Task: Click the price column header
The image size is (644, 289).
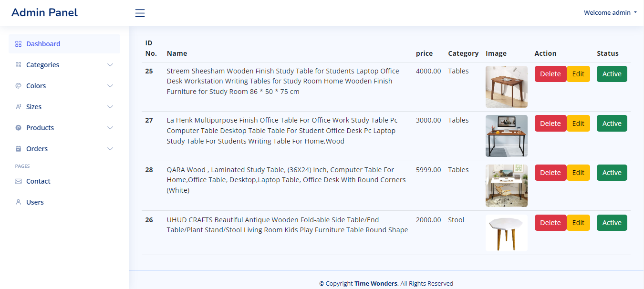Action: pos(425,53)
